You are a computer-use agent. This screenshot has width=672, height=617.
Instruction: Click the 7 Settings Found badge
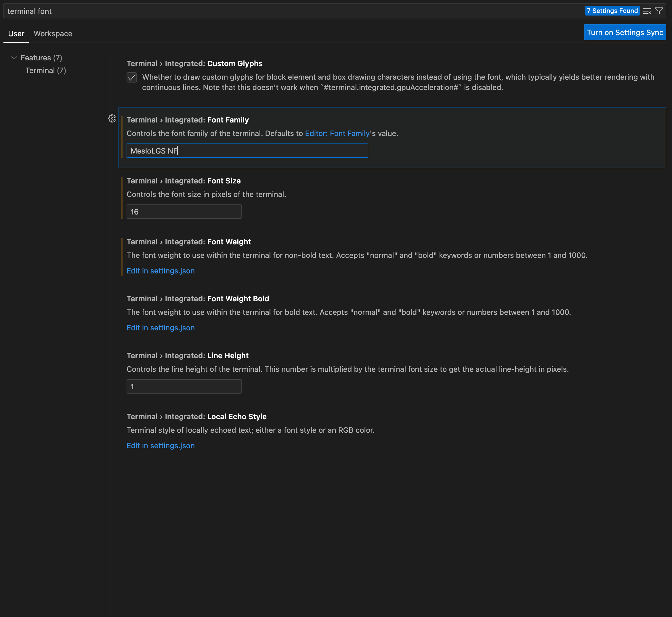tap(612, 11)
